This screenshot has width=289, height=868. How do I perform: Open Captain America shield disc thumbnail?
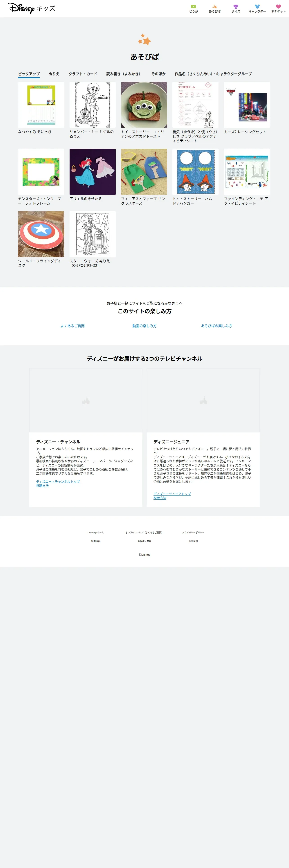(x=41, y=234)
